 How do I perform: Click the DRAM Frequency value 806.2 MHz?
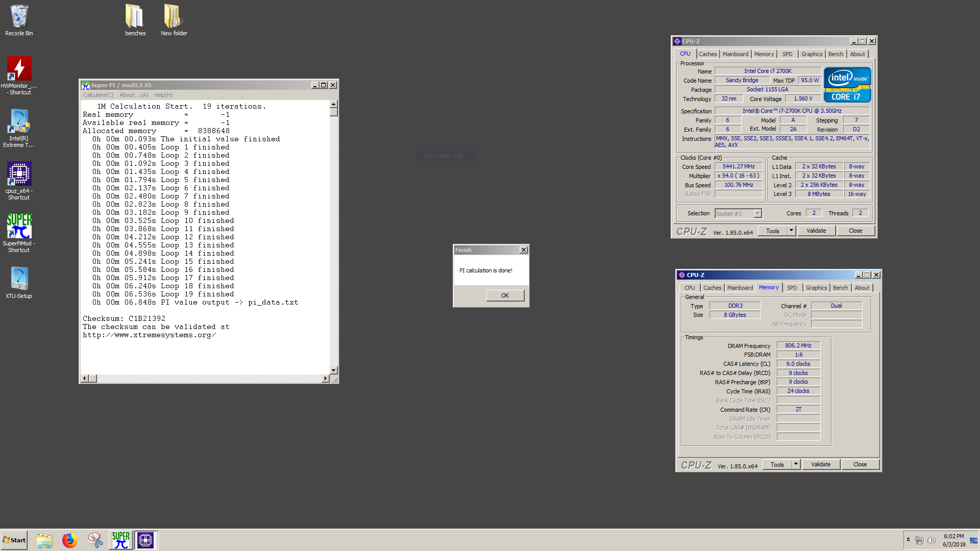[798, 346]
